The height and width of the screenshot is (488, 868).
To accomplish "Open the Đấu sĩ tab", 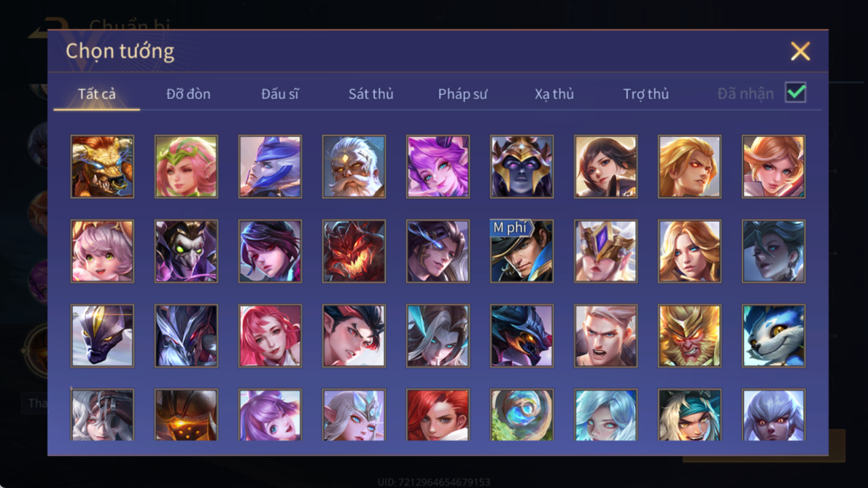I will point(279,94).
